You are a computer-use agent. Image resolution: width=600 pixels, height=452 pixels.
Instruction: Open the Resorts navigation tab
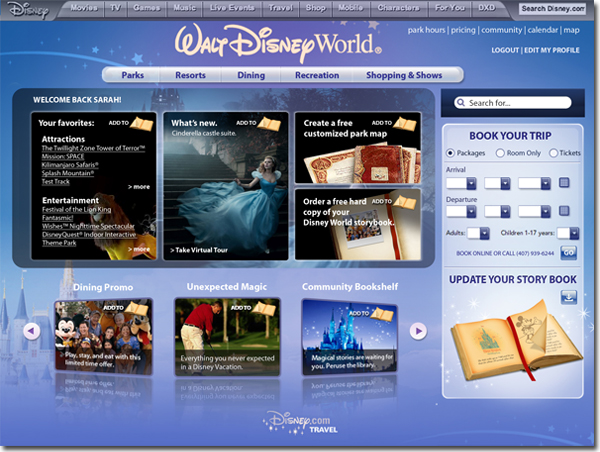[190, 75]
